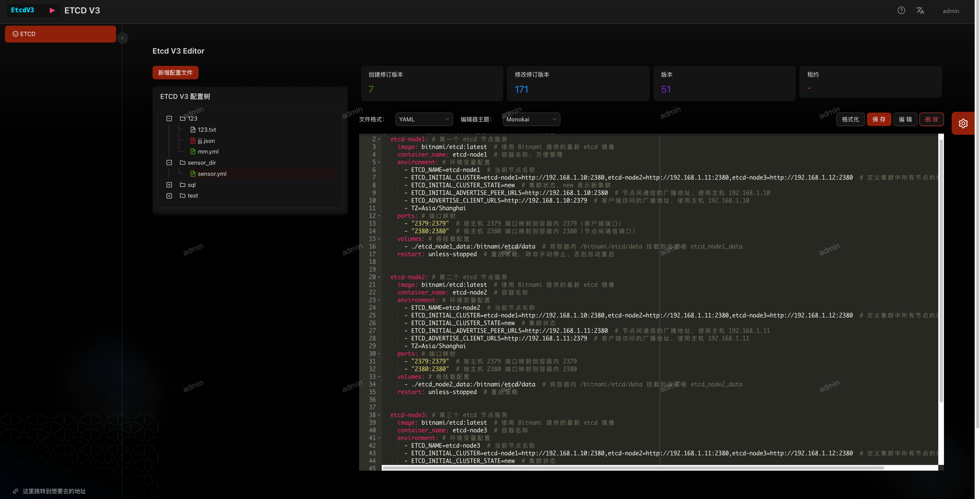Click the red jjj.json file icon
The width and height of the screenshot is (980, 499).
coord(193,141)
